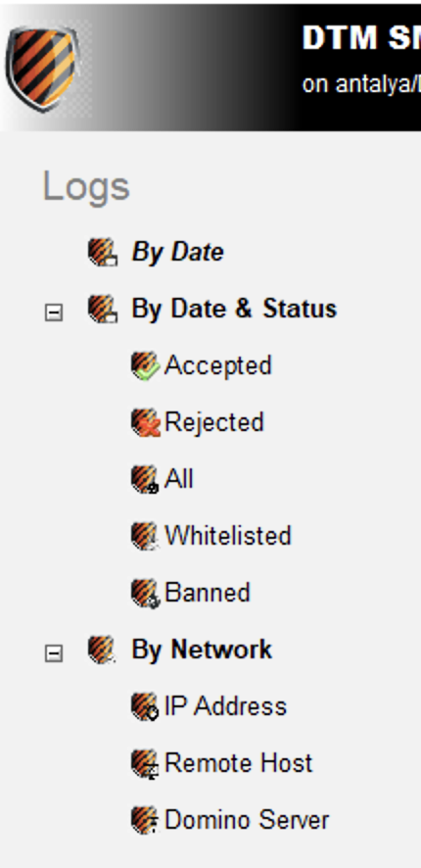
Task: Click the IP Address shield icon
Action: pos(146,707)
